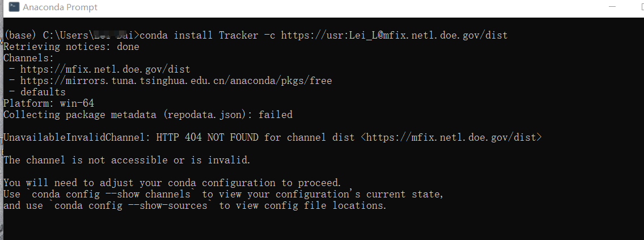Click the word 'failed' after repodata.json

click(x=276, y=115)
